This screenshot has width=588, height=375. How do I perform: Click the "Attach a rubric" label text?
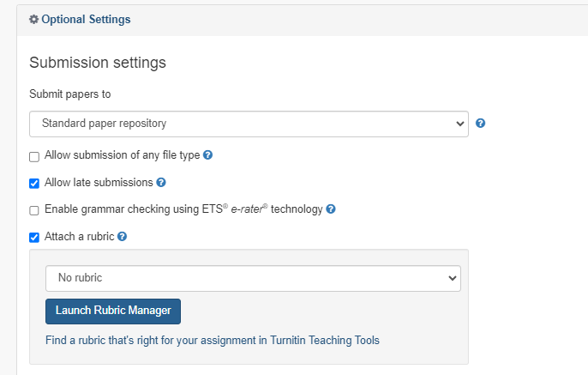pos(80,236)
